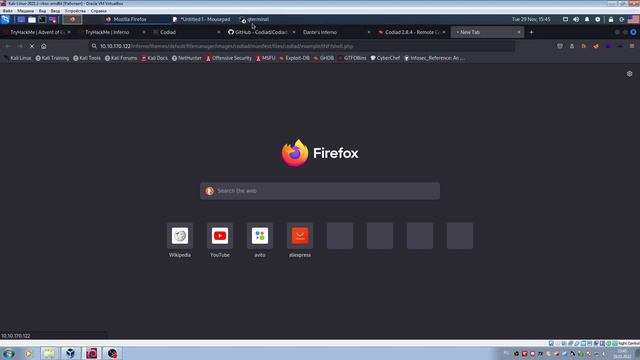The width and height of the screenshot is (640, 360).
Task: Open the VirtualBox Машина menu
Action: point(25,11)
